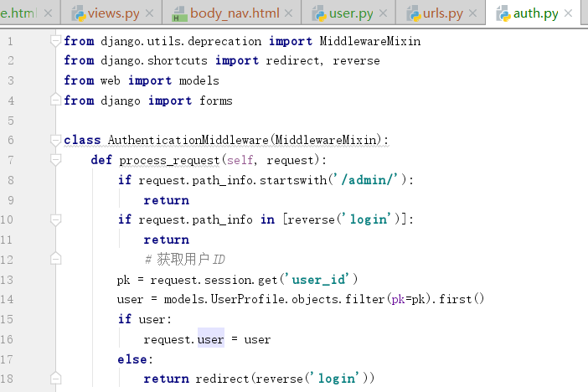Click the AuthenticationMiddleware class name
Screen dimensions: 588x392
188,140
